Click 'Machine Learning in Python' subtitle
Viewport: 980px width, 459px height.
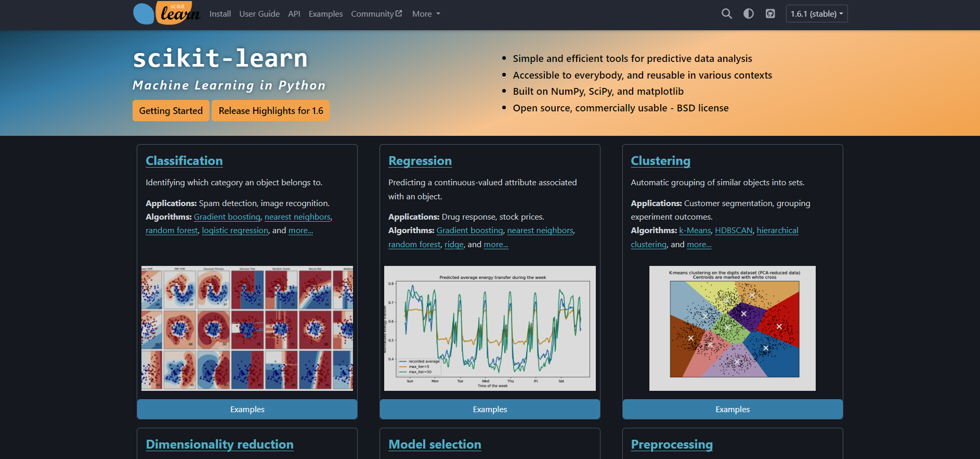point(229,85)
